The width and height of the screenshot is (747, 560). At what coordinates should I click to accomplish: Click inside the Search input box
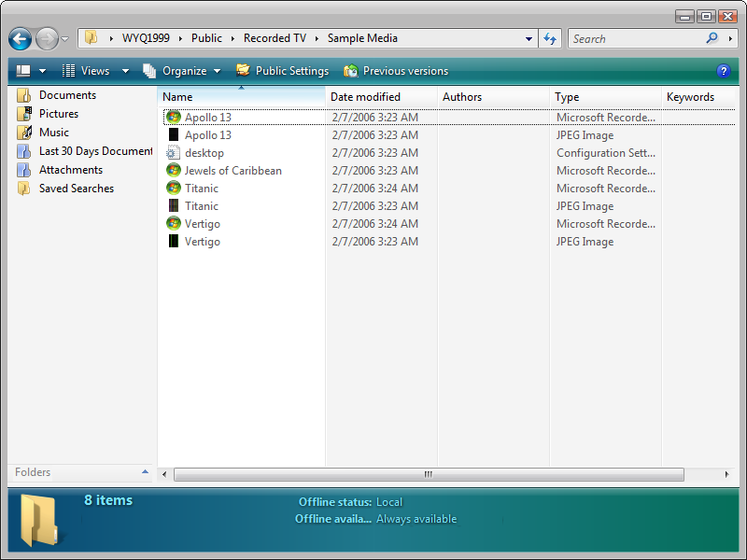(635, 39)
